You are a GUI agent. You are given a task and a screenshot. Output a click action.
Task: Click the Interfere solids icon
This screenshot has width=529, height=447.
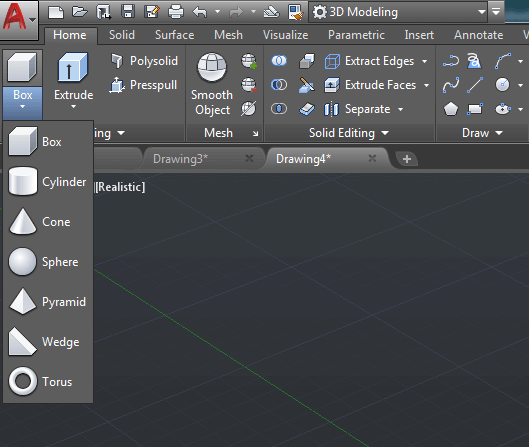[307, 61]
